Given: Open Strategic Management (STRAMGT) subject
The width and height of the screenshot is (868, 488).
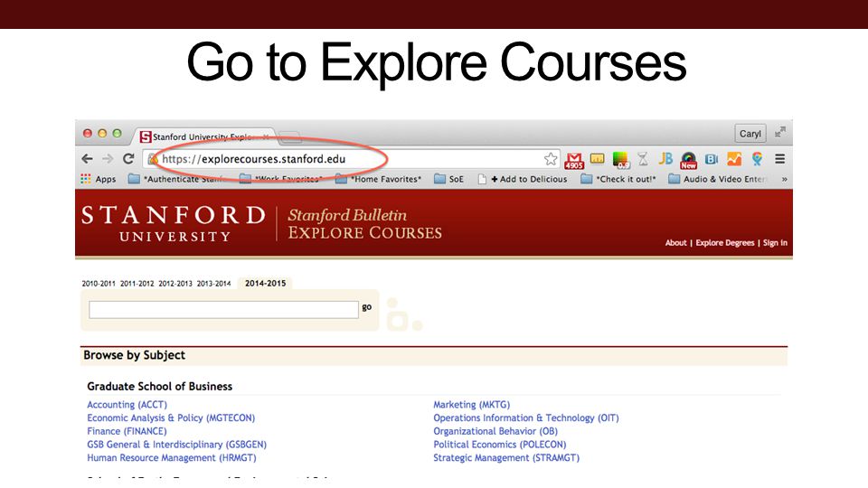Looking at the screenshot, I should click(506, 457).
